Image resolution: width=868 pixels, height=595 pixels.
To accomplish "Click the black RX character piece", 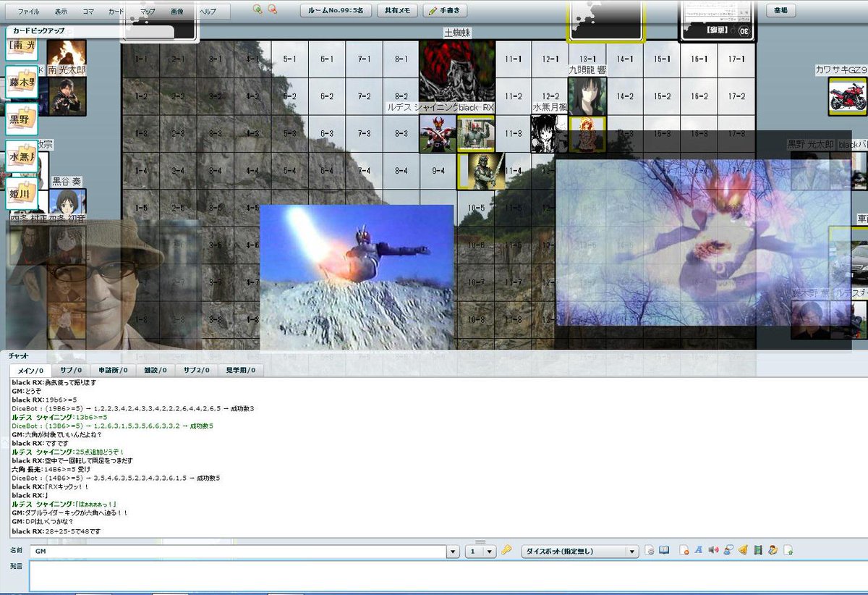I will click(476, 133).
